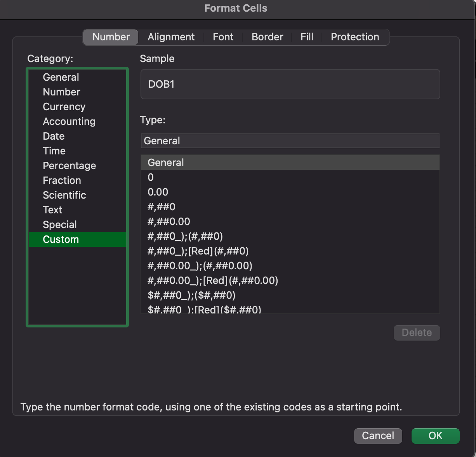The width and height of the screenshot is (476, 457).
Task: Click the Type format code field
Action: pyautogui.click(x=290, y=141)
